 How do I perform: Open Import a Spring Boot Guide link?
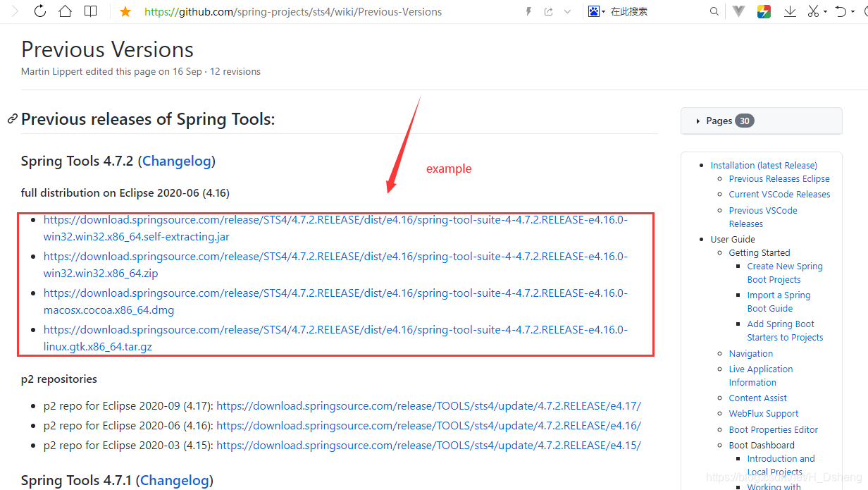pos(779,302)
